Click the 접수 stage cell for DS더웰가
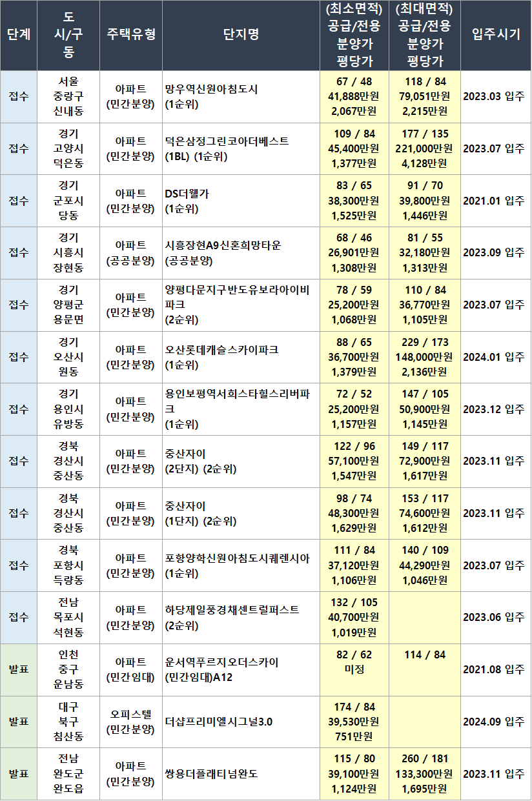The height and width of the screenshot is (801, 532). click(19, 201)
